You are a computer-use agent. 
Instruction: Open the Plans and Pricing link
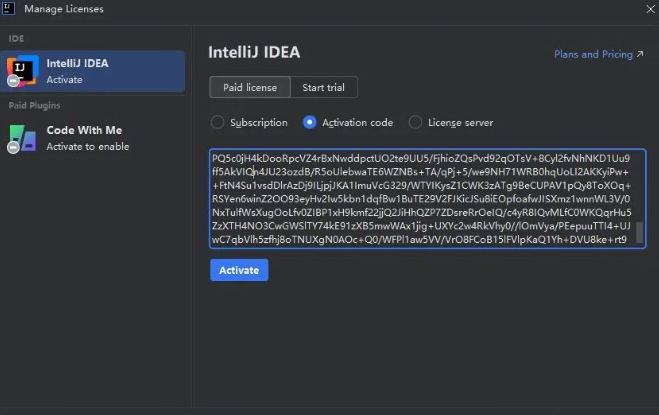click(593, 55)
